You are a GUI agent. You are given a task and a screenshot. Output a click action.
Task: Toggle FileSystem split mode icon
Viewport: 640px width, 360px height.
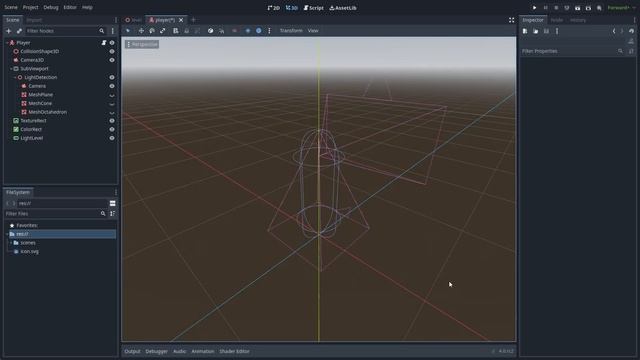point(113,203)
